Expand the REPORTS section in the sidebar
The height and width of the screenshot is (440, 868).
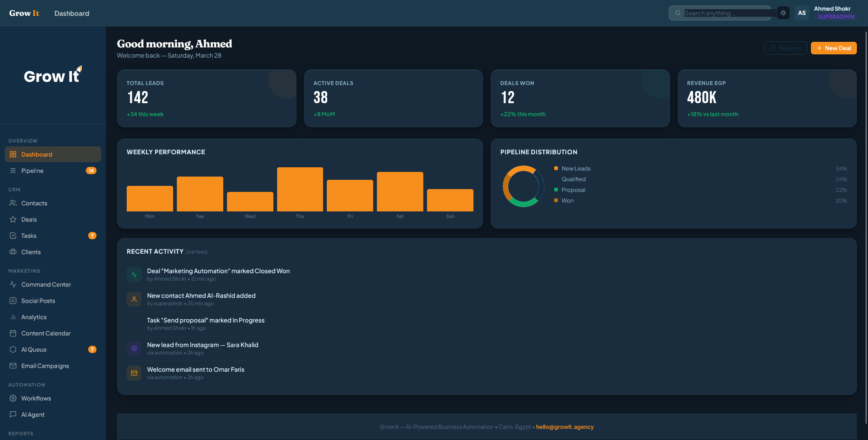click(x=21, y=433)
